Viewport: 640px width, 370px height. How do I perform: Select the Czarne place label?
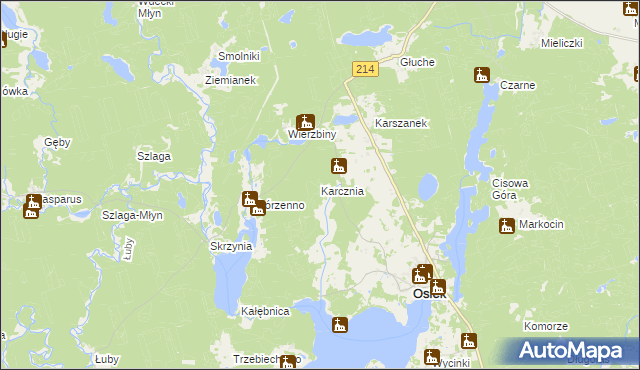(518, 85)
